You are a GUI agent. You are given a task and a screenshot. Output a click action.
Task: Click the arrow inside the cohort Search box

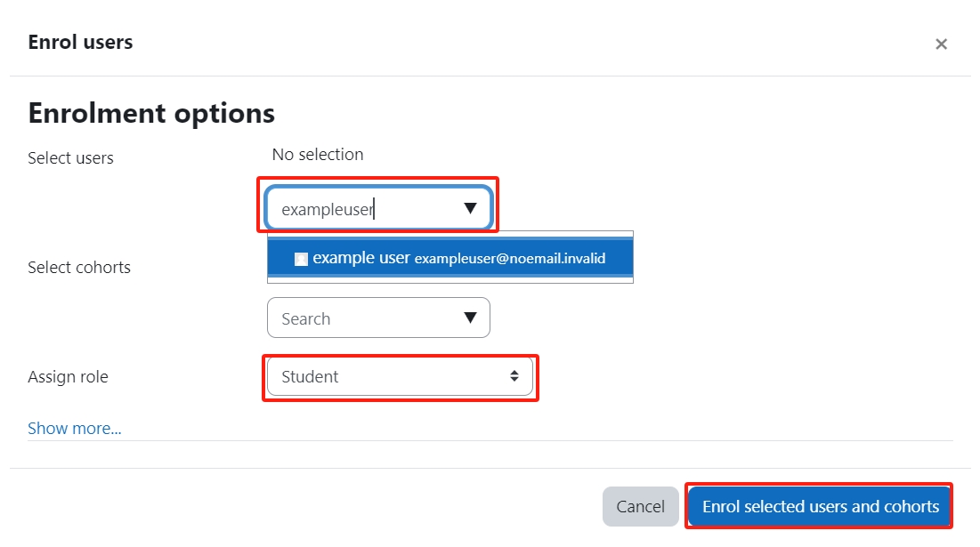(470, 318)
